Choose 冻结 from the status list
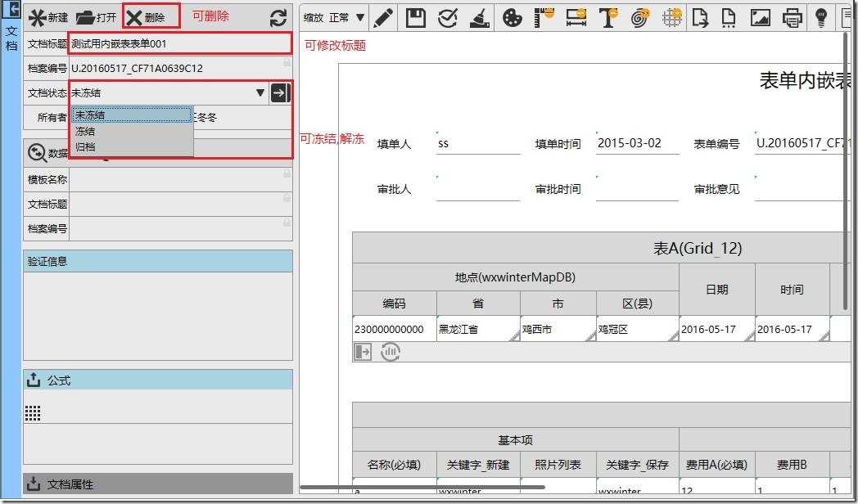 (132, 131)
